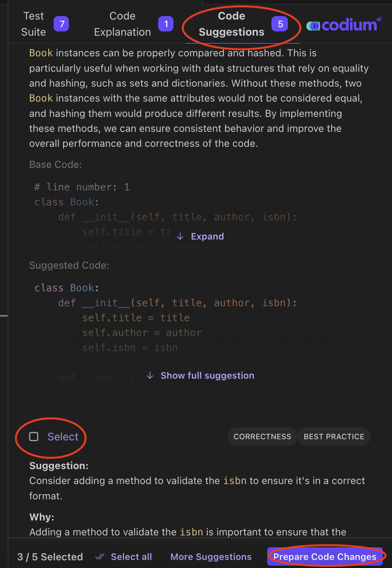Click the double-check icon beside Select all
The height and width of the screenshot is (568, 392).
pyautogui.click(x=100, y=557)
